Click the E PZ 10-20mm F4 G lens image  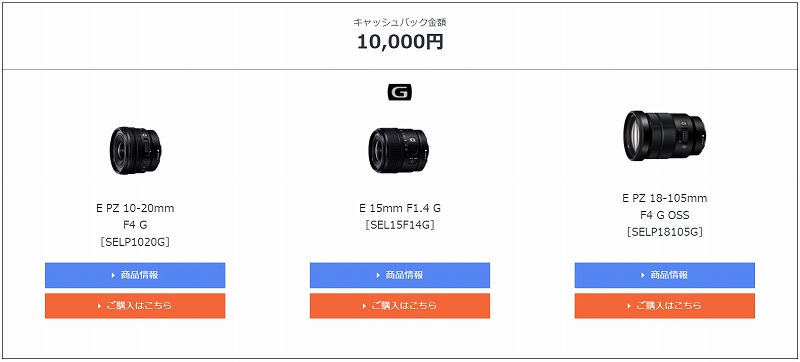point(135,151)
